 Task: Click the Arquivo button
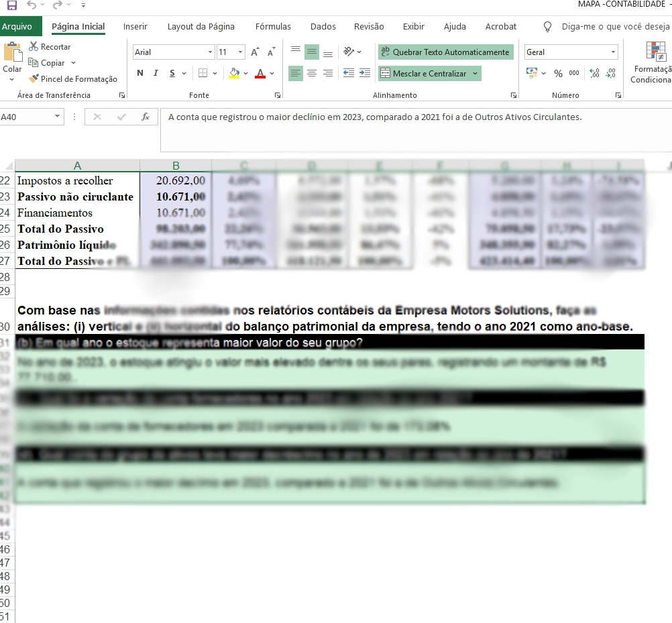tap(17, 27)
